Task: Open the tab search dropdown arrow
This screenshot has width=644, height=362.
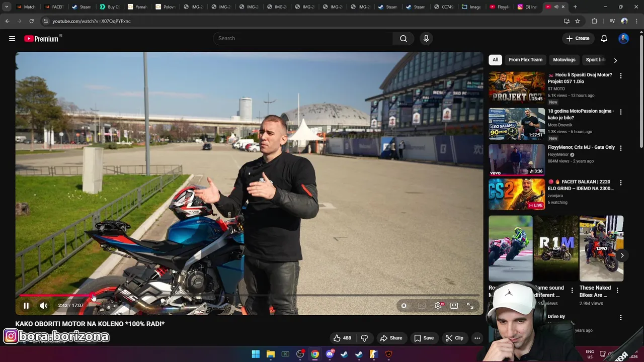Action: click(x=7, y=7)
